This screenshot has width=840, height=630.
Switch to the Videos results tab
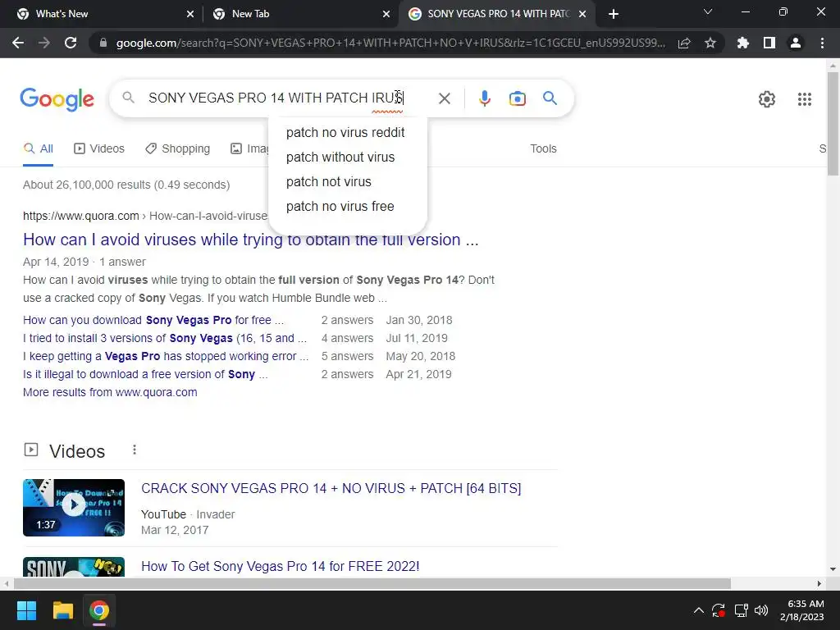coord(99,149)
